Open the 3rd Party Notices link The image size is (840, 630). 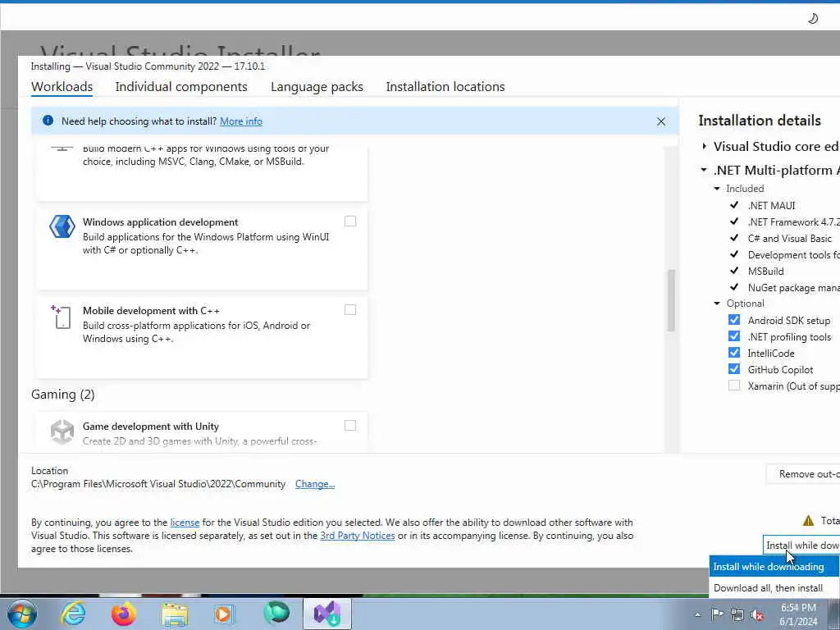358,536
